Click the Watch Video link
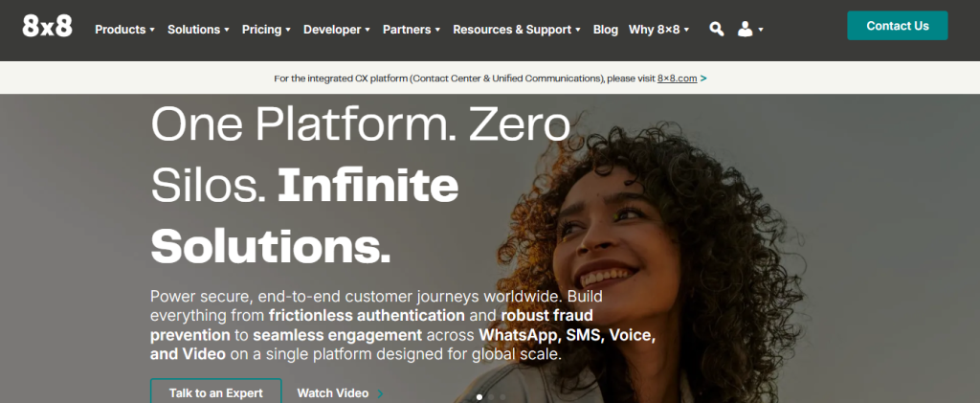 (x=332, y=393)
